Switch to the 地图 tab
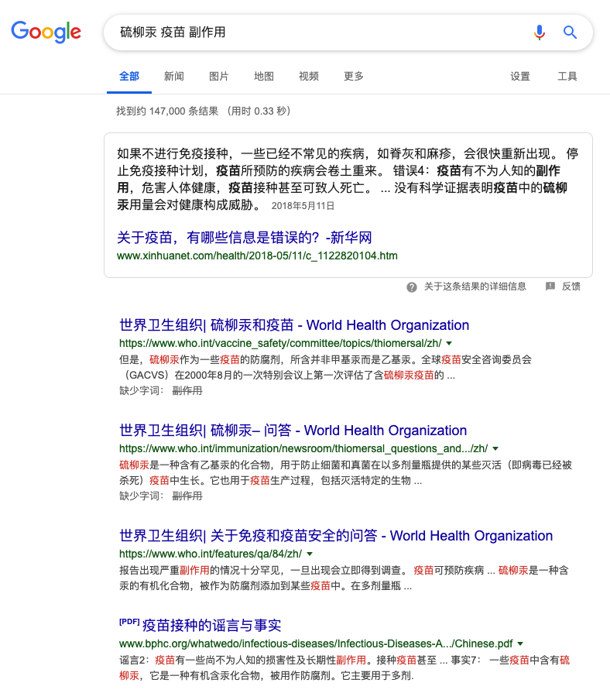Screen dimensions: 610x700 pyautogui.click(x=264, y=77)
